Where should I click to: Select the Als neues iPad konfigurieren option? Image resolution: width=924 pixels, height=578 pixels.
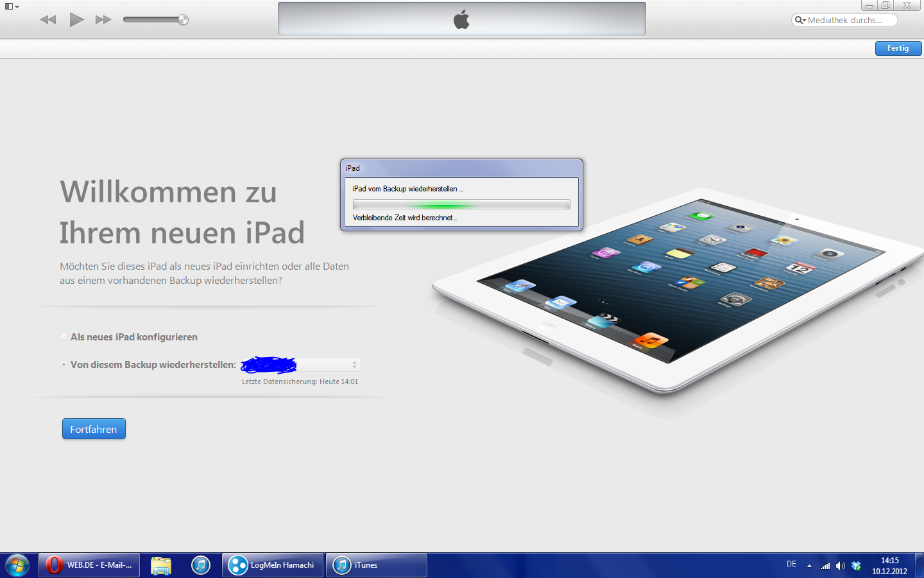point(64,337)
